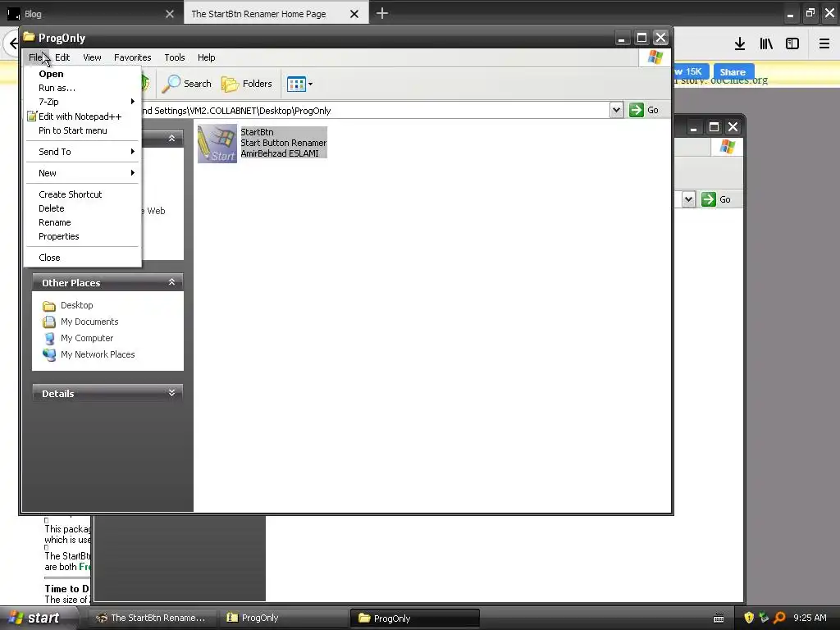Close the StartBtn Renamer Home Page tab
This screenshot has width=840, height=630.
354,14
